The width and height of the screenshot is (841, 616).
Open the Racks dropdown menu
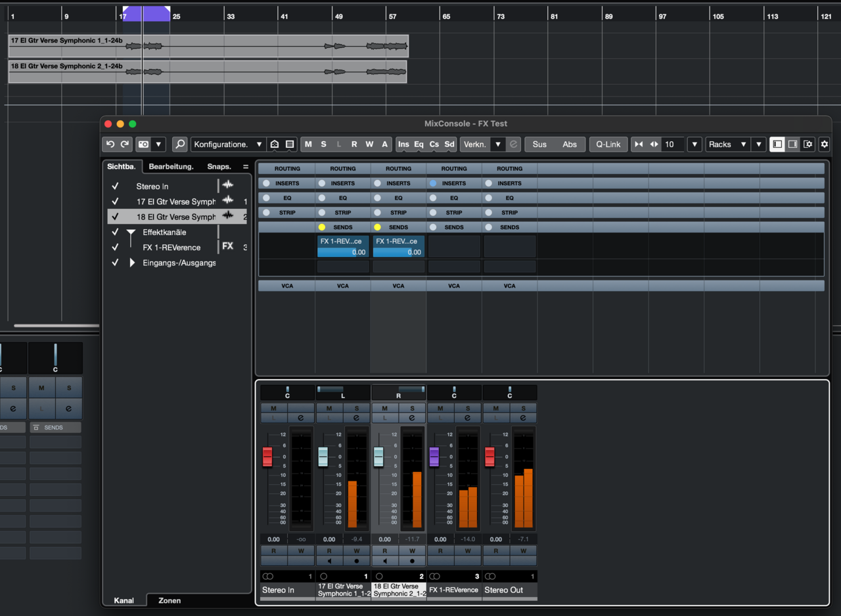click(x=728, y=144)
